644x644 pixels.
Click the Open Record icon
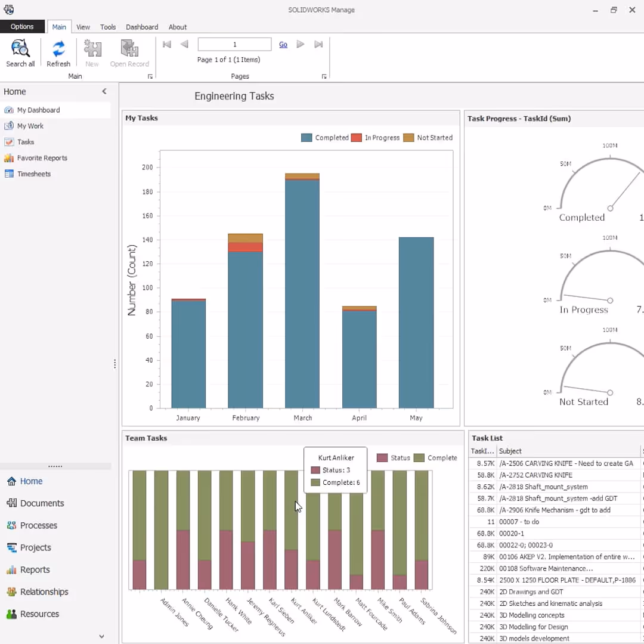click(129, 48)
